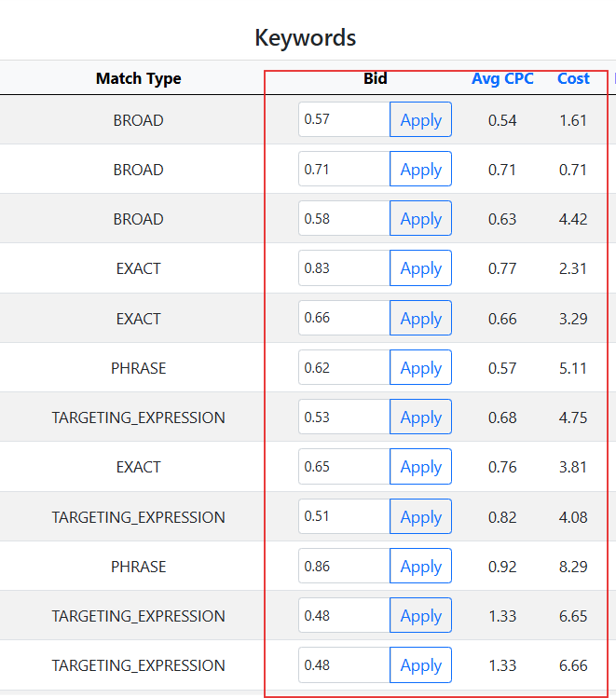616x698 pixels.
Task: Sort table by Cost column header
Action: point(573,78)
